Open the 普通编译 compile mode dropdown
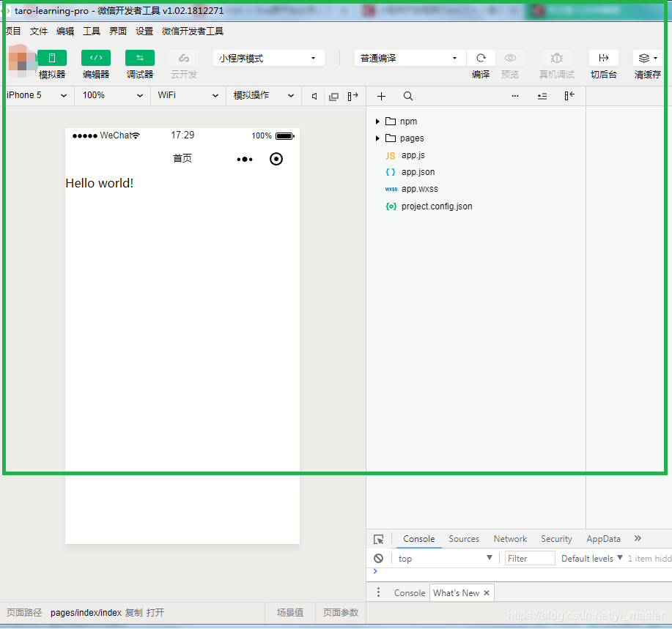The width and height of the screenshot is (672, 629). coord(410,58)
